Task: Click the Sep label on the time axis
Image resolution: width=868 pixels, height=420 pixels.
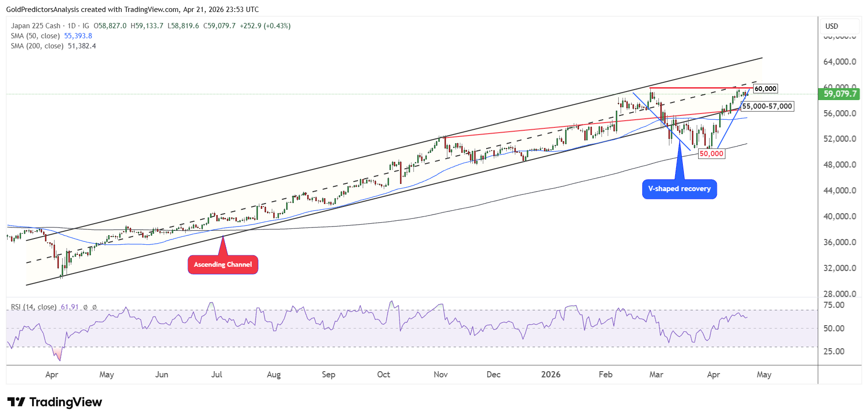Action: [x=329, y=375]
